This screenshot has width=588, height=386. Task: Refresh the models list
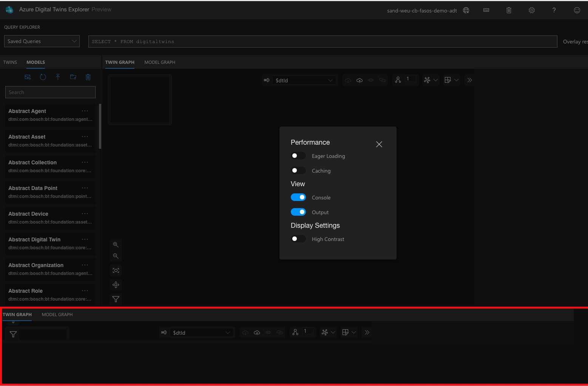(43, 77)
